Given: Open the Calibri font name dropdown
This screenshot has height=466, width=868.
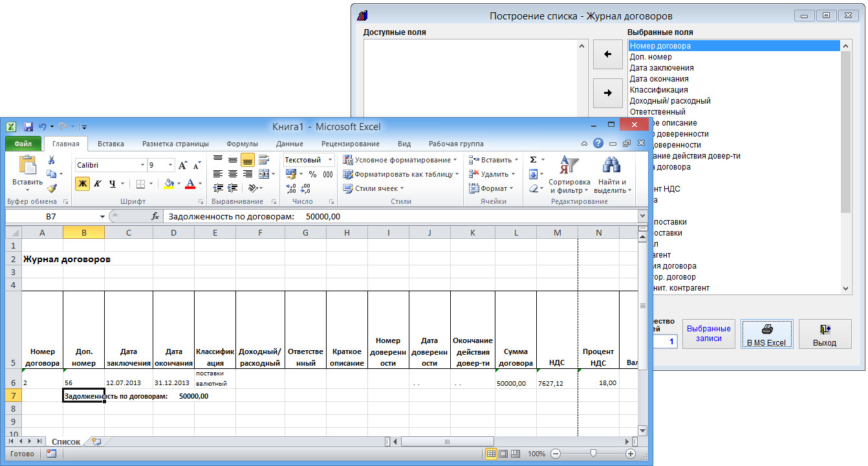Looking at the screenshot, I should point(141,165).
